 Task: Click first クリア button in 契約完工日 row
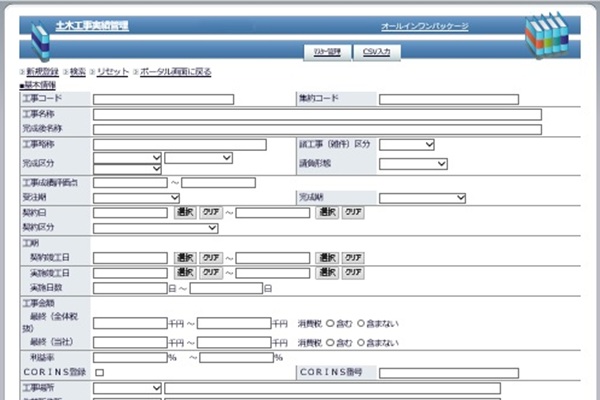pos(210,257)
